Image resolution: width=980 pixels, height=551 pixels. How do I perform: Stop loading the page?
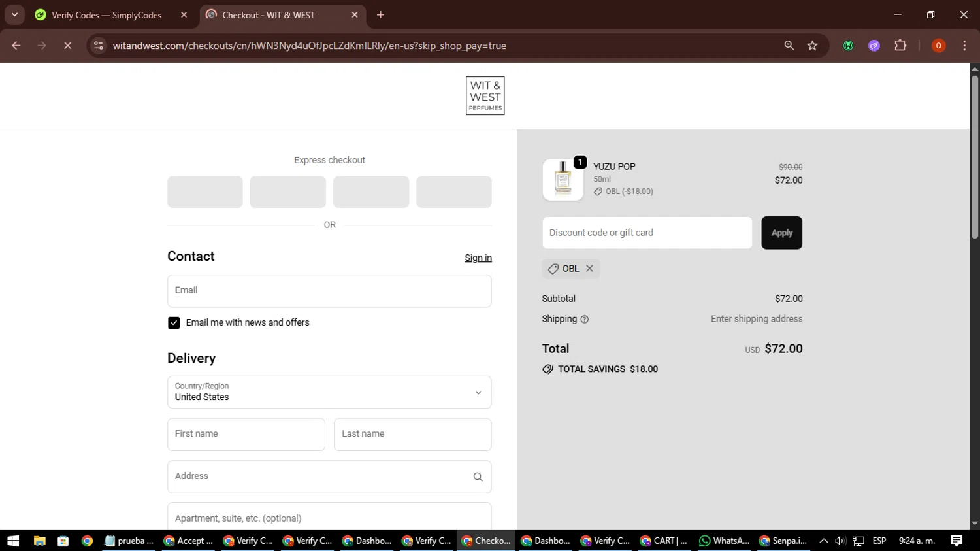[x=67, y=46]
